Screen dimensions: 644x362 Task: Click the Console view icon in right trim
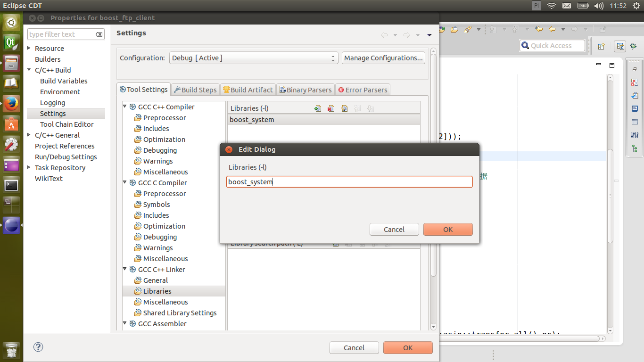pos(635,108)
